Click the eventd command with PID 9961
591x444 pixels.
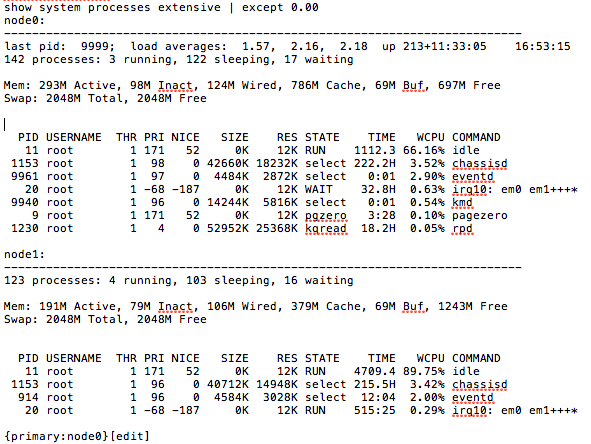coord(473,176)
